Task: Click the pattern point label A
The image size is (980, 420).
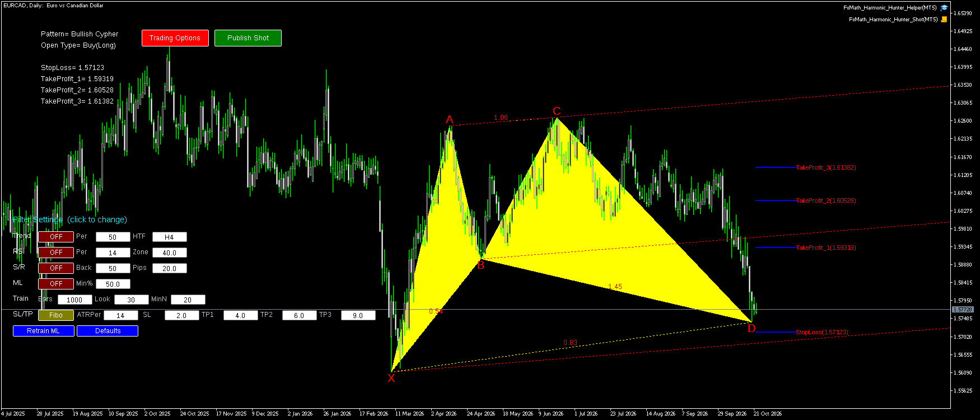Action: pyautogui.click(x=449, y=119)
